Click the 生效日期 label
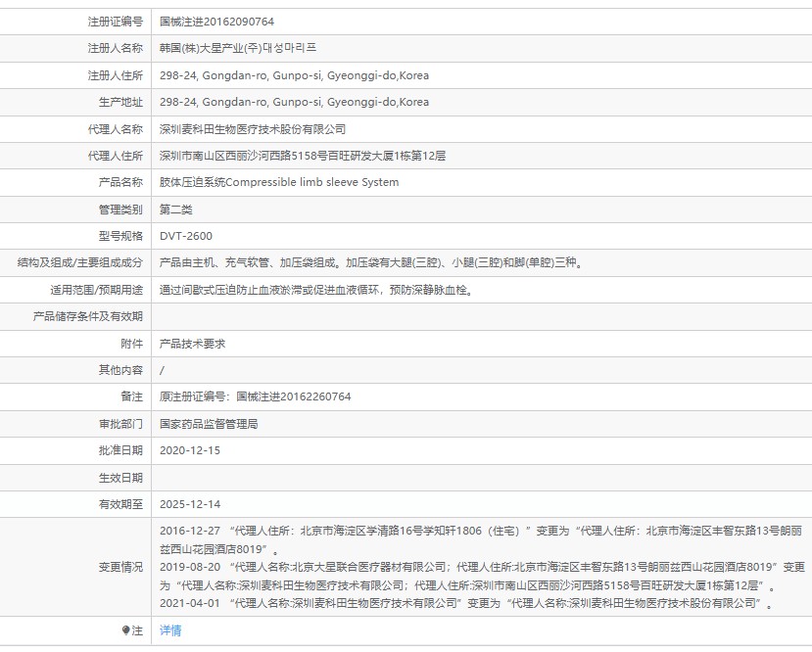 120,478
